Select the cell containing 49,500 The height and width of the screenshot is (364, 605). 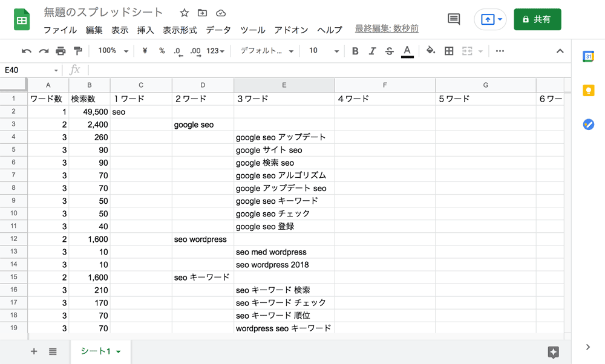(x=90, y=112)
